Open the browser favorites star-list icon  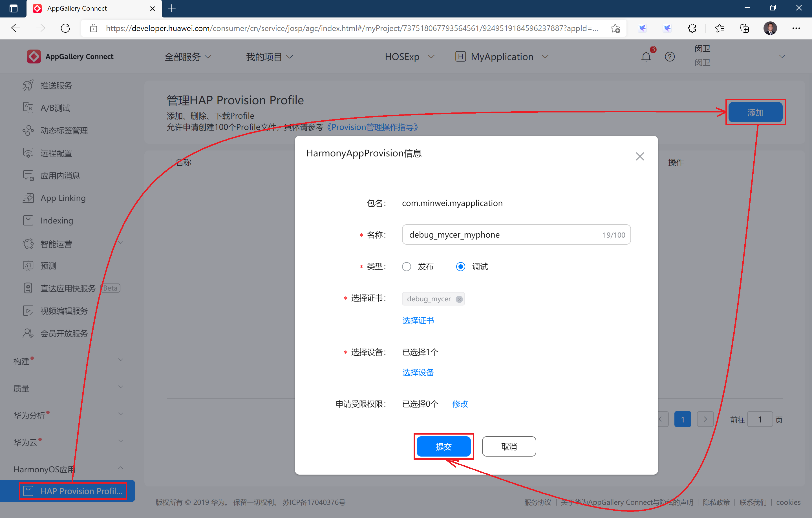click(x=719, y=28)
